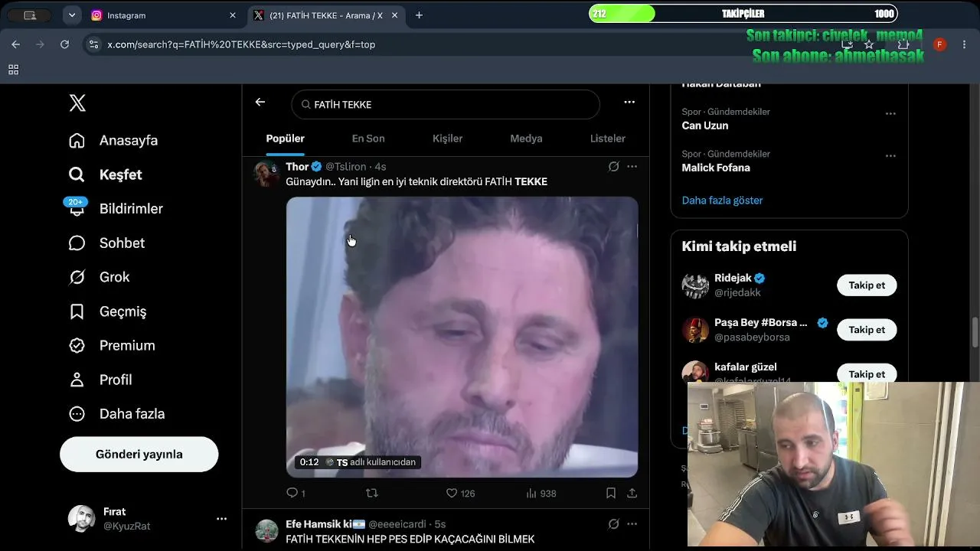Close the Instagram browser tab
The image size is (980, 551).
point(233,15)
